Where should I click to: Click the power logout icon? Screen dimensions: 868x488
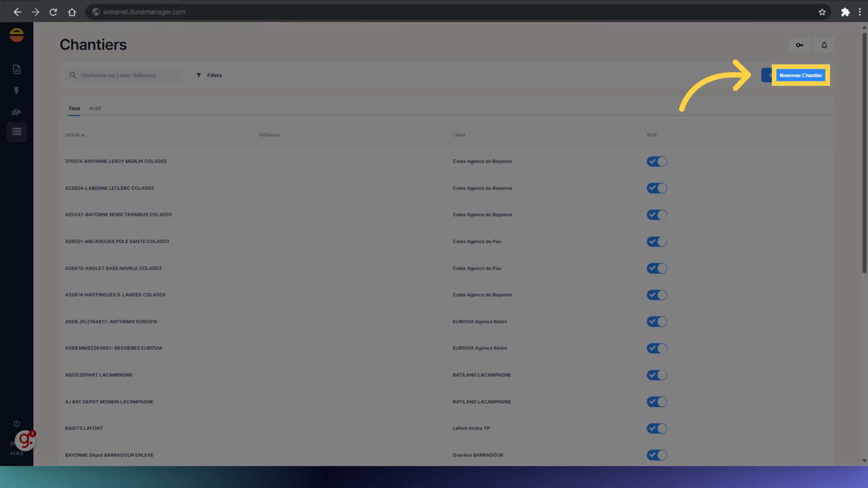coord(17,423)
